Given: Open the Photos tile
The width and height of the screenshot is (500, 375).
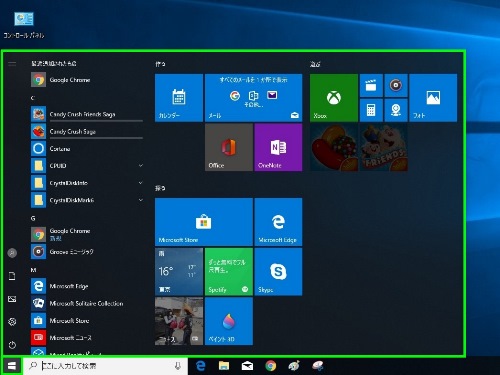Looking at the screenshot, I should click(x=433, y=98).
